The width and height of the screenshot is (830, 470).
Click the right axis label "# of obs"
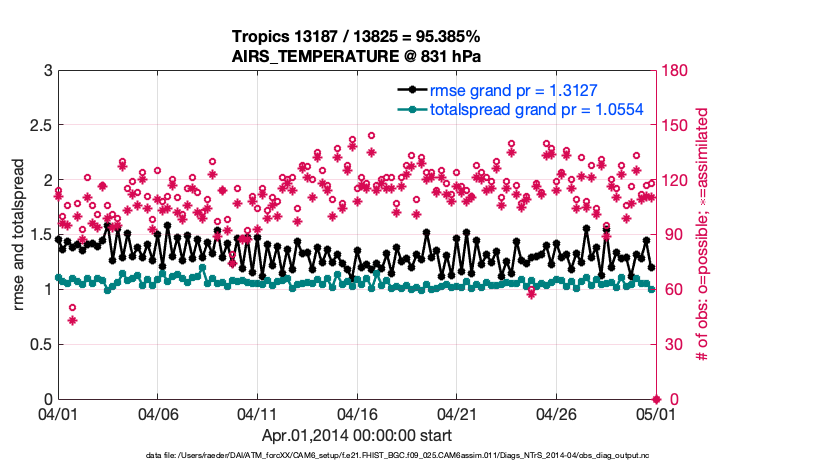(701, 235)
